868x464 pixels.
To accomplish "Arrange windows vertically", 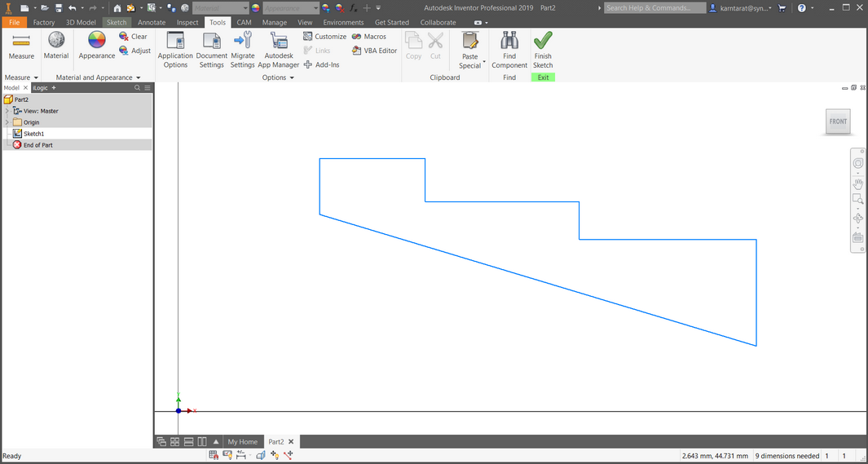I will (201, 441).
